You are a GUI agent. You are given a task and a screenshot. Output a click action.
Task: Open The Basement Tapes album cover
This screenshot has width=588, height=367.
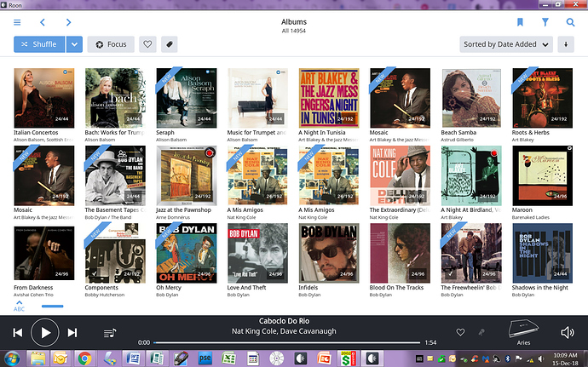point(115,175)
